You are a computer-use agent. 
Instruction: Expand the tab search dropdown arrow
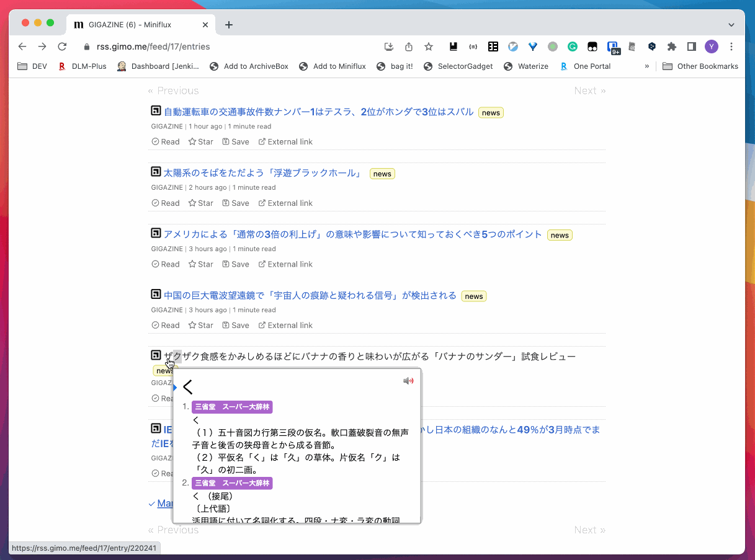pyautogui.click(x=731, y=25)
